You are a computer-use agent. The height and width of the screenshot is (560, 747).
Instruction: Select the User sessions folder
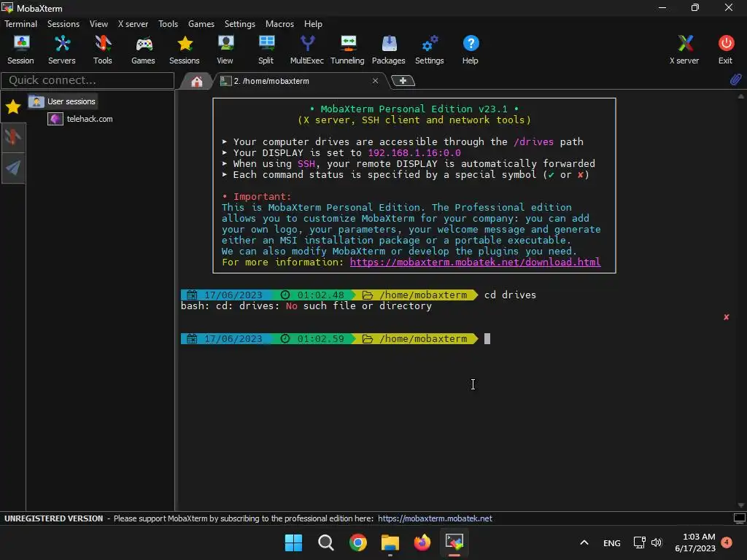point(63,101)
